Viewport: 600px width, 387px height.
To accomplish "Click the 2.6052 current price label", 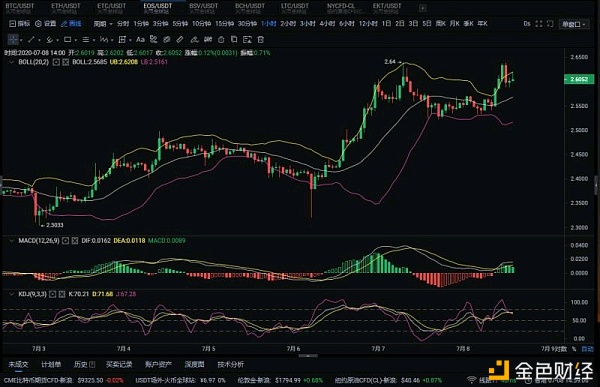I will pyautogui.click(x=579, y=79).
